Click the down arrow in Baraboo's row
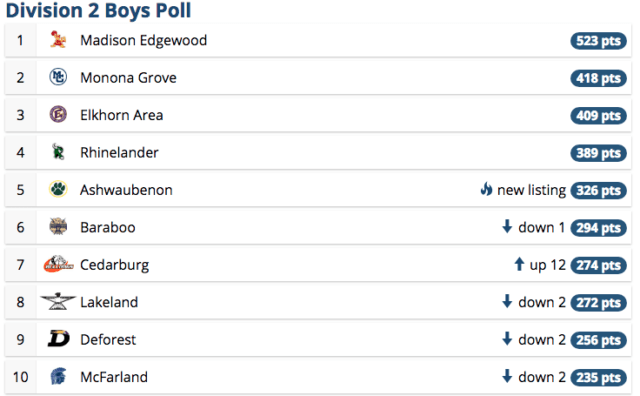 tap(507, 226)
